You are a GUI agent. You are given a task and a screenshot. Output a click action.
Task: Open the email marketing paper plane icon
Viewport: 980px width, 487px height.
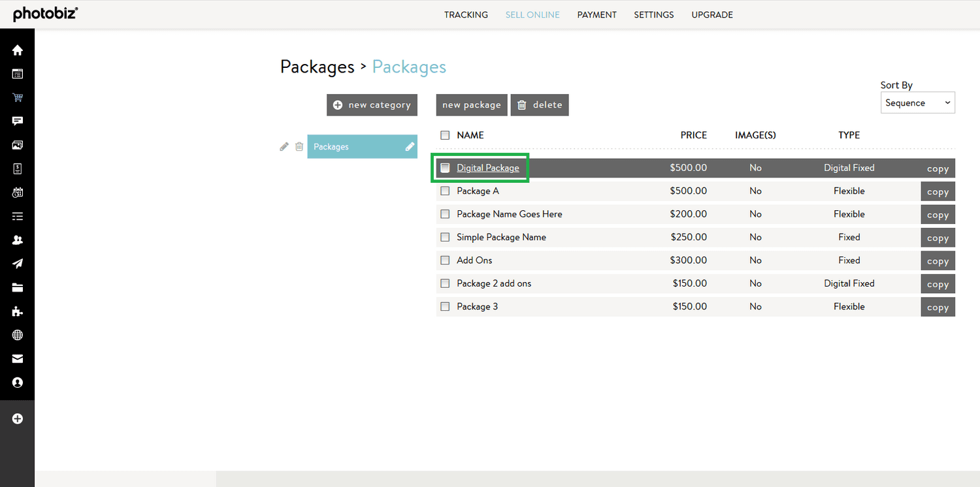17,263
